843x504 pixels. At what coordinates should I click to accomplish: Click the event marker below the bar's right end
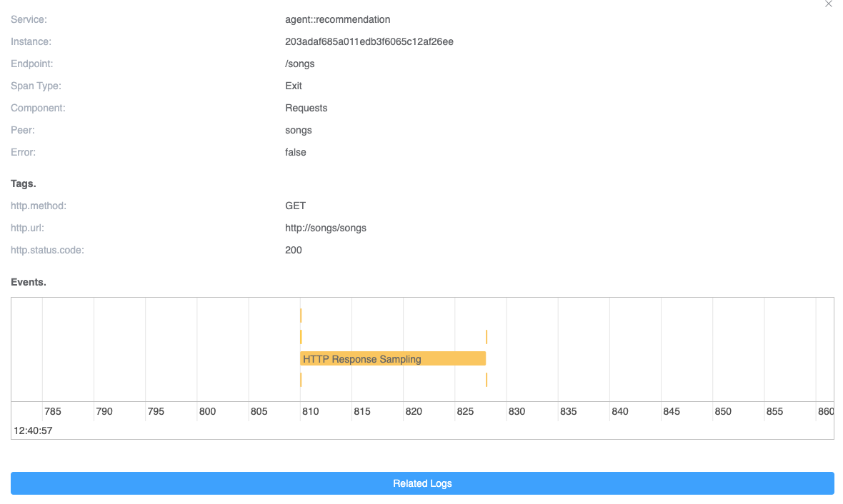(x=487, y=380)
